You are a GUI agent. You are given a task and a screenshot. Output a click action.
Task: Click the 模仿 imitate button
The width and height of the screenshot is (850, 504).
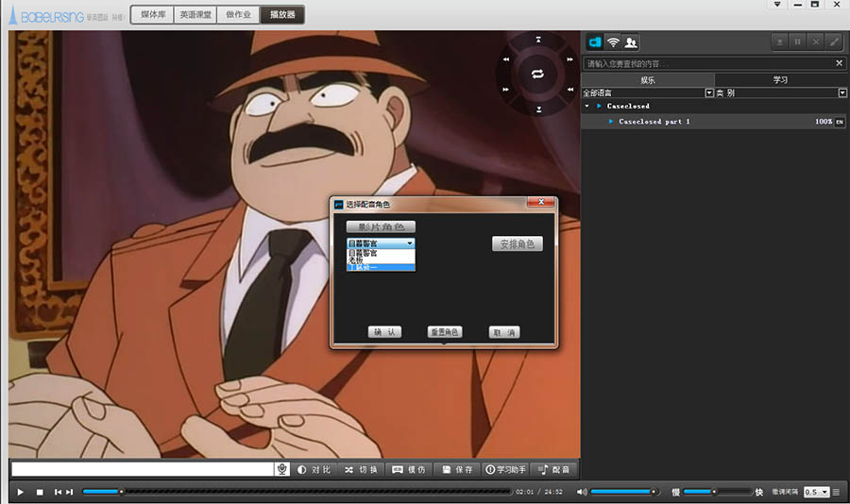tap(409, 470)
